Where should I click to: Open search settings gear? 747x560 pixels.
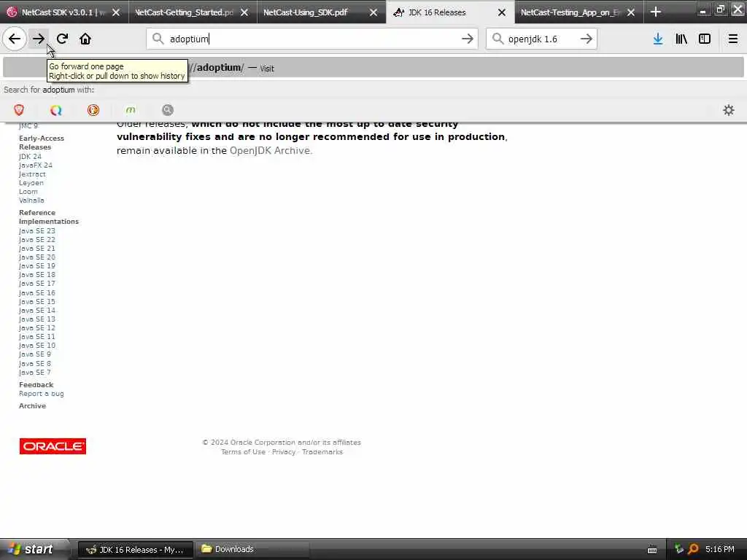729,110
